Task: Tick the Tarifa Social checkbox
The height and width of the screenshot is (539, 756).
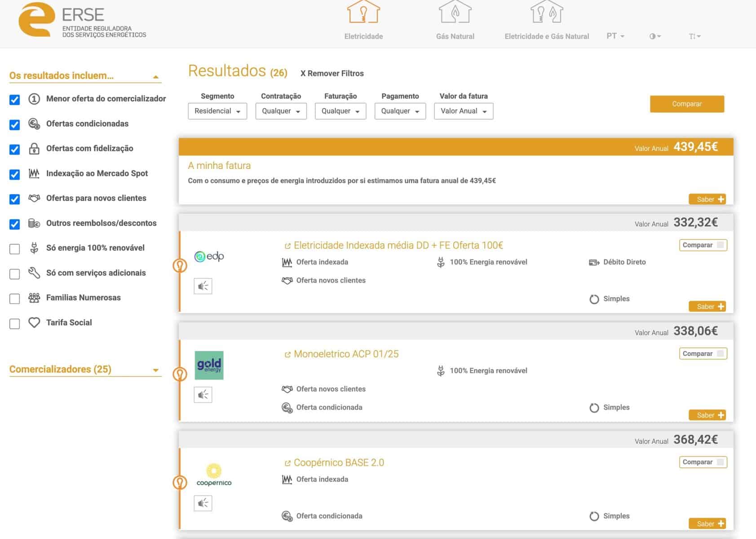Action: 15,323
